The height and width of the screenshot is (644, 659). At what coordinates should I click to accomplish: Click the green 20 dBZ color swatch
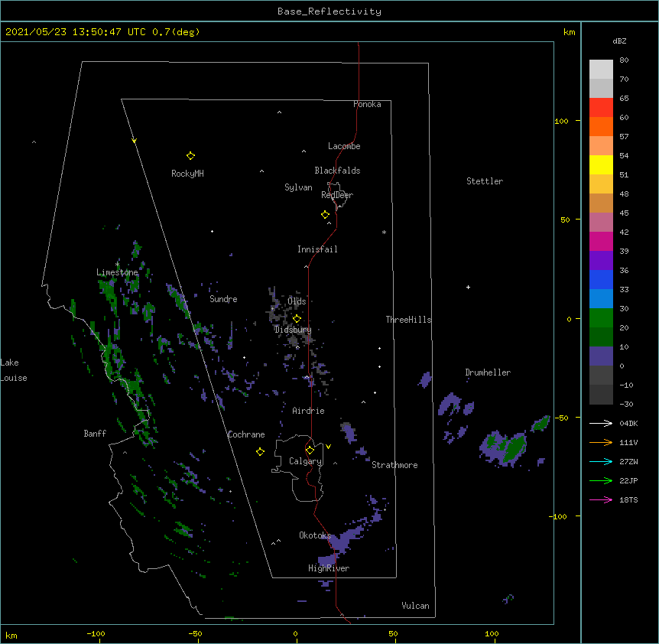pyautogui.click(x=601, y=318)
